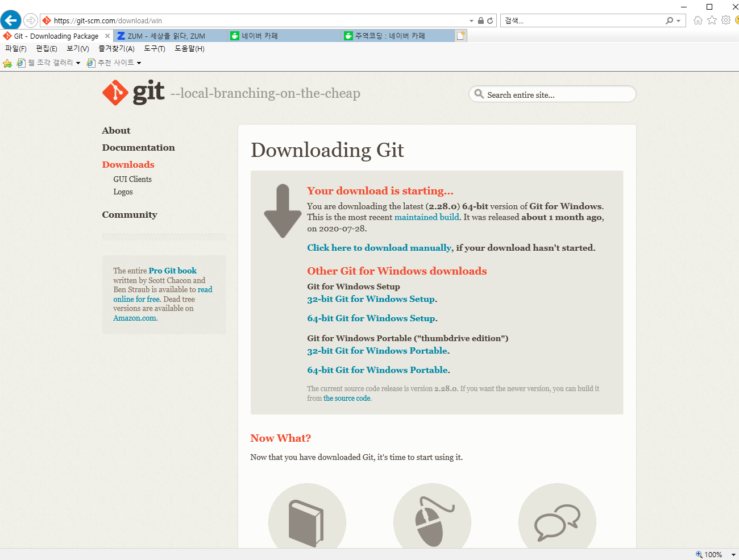Open search provider dropdown arrow
Screen dimensions: 739x560
[x=678, y=20]
